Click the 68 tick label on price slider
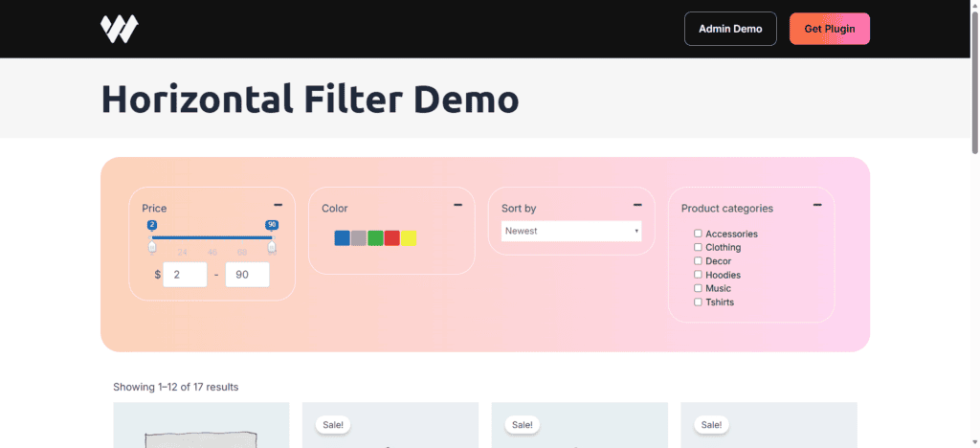 pos(242,253)
